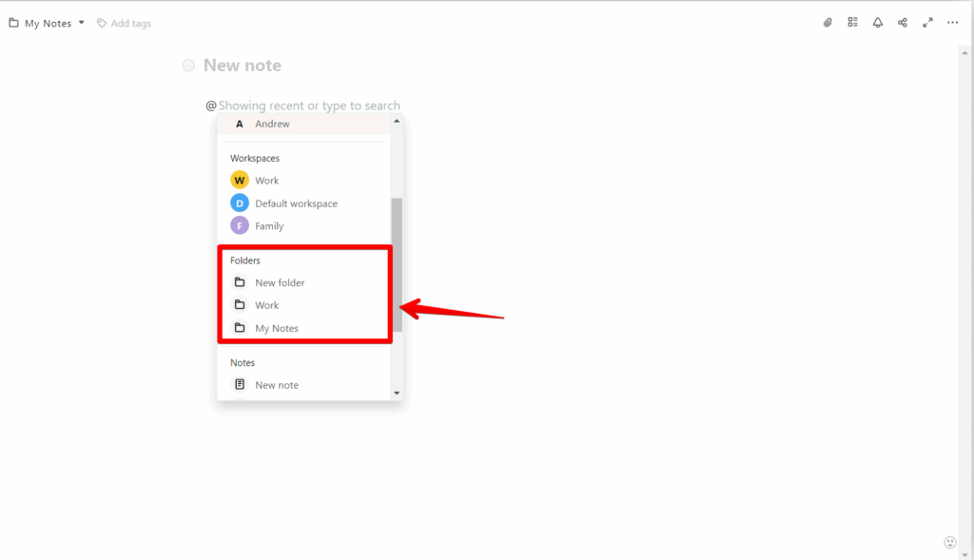
Task: Open the table of contents list icon
Action: (x=852, y=23)
